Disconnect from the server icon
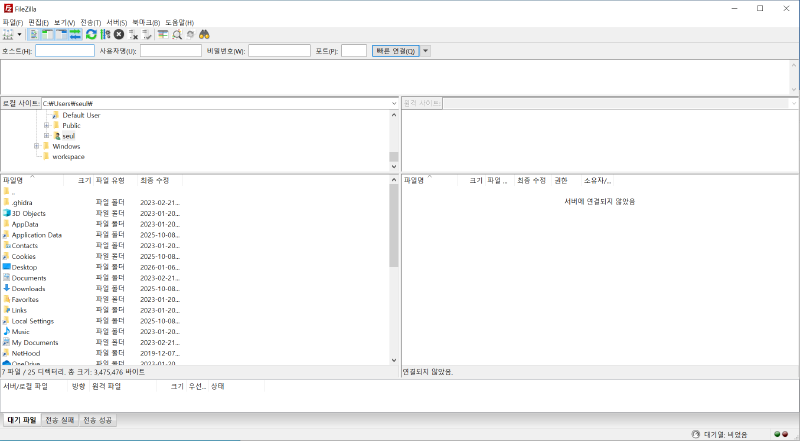Image resolution: width=800 pixels, height=441 pixels. point(133,34)
